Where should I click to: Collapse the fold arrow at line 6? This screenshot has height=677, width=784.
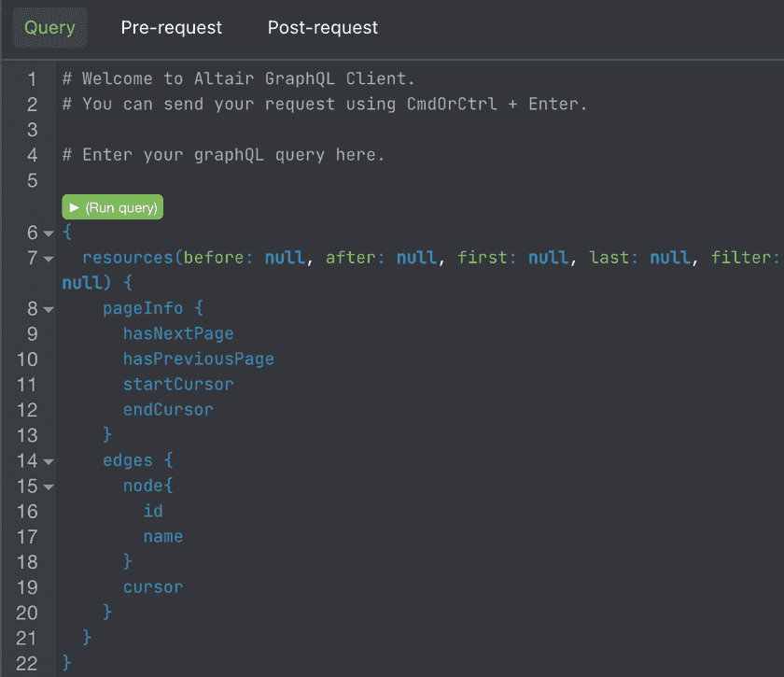[x=49, y=233]
